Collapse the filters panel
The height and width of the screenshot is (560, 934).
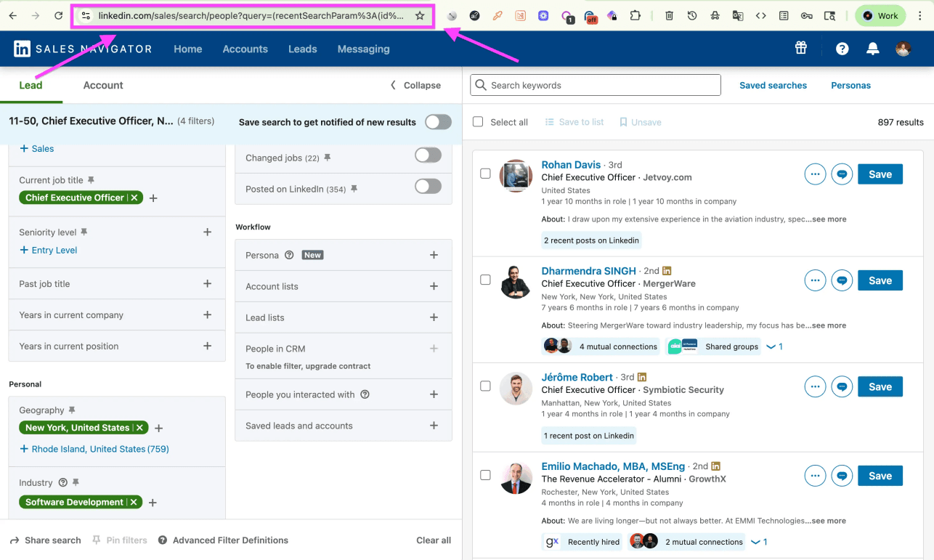point(414,85)
